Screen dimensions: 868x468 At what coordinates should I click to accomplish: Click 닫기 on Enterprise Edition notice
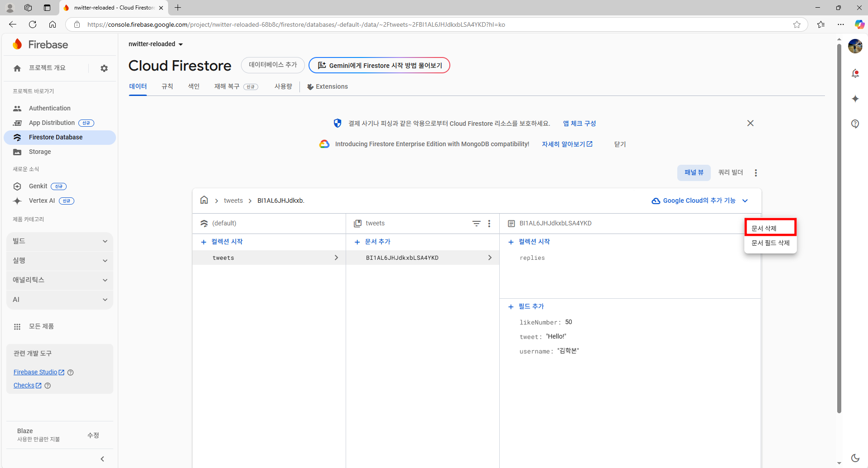coord(620,144)
